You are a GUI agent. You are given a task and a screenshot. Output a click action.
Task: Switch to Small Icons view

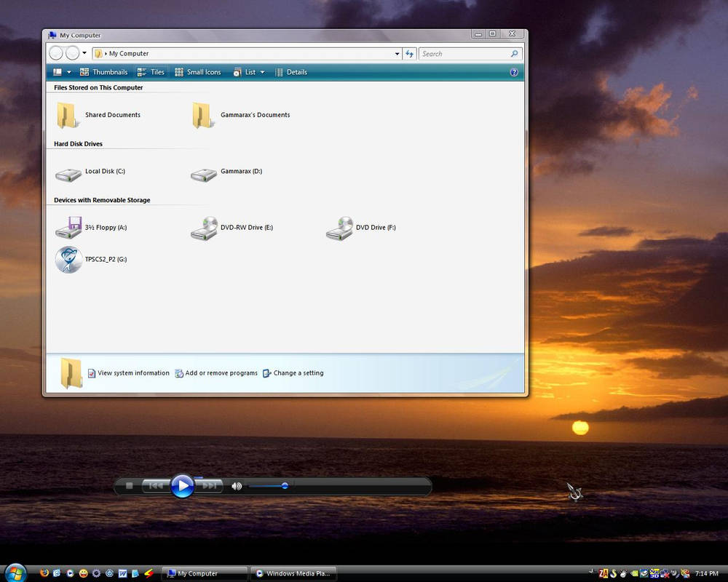[198, 72]
